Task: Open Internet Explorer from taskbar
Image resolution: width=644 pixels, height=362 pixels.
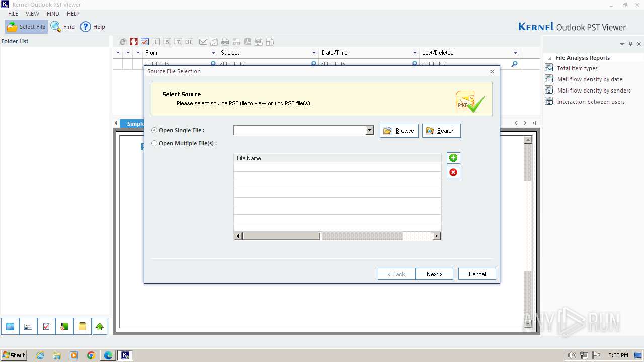Action: point(40,355)
